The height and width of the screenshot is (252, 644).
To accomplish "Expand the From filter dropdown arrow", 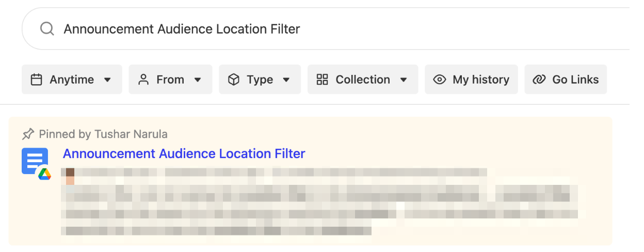I will click(x=198, y=80).
